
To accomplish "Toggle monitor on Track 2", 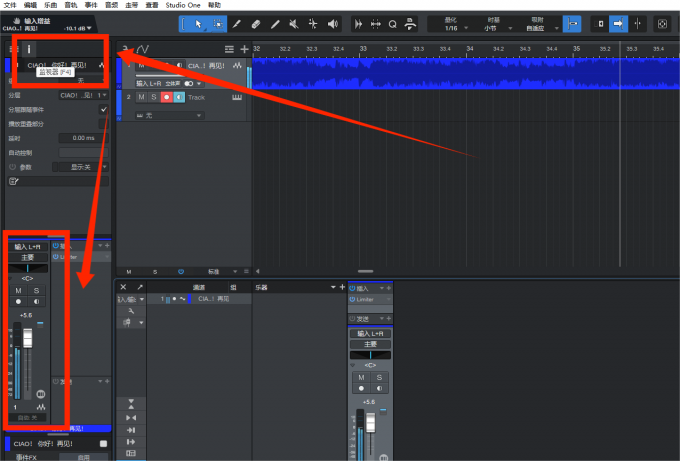I will tap(179, 97).
